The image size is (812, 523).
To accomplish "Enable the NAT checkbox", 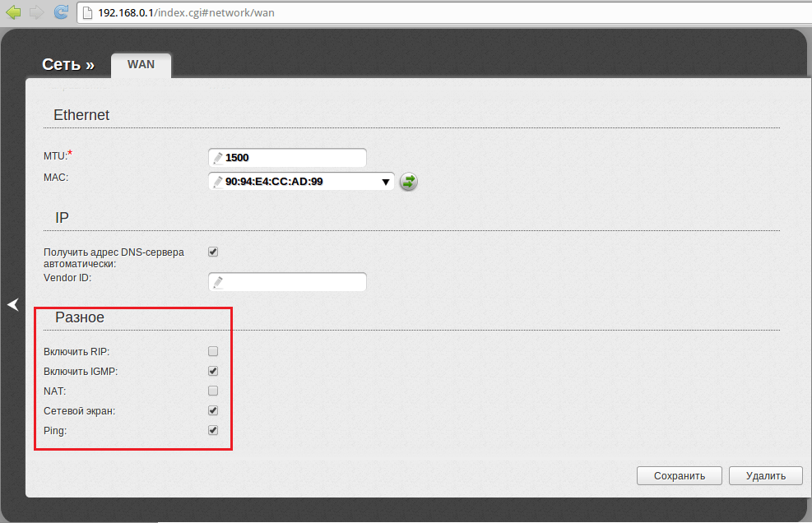I will 213,391.
